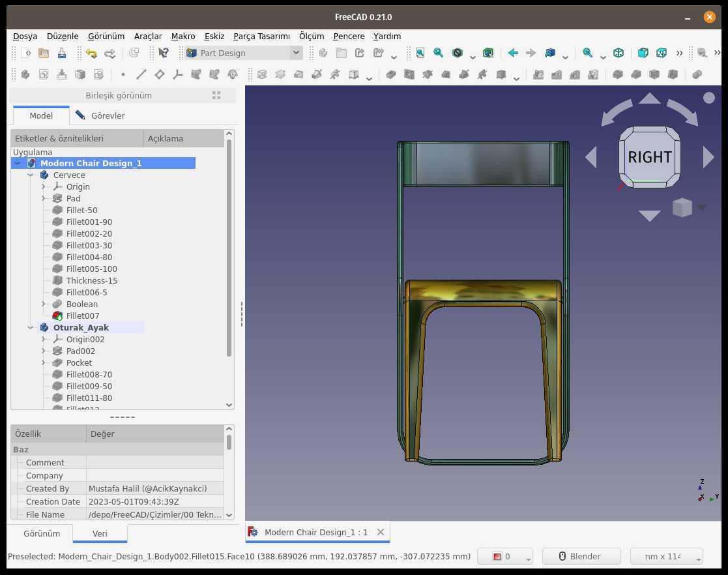
Task: Click the fit all view icon
Action: pyautogui.click(x=420, y=53)
